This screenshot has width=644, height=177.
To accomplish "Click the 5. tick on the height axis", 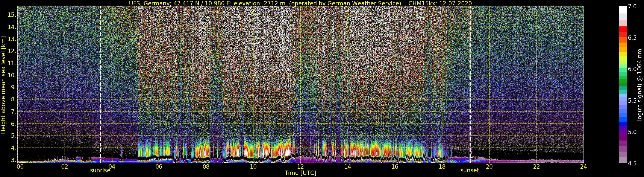I will coord(13,136).
